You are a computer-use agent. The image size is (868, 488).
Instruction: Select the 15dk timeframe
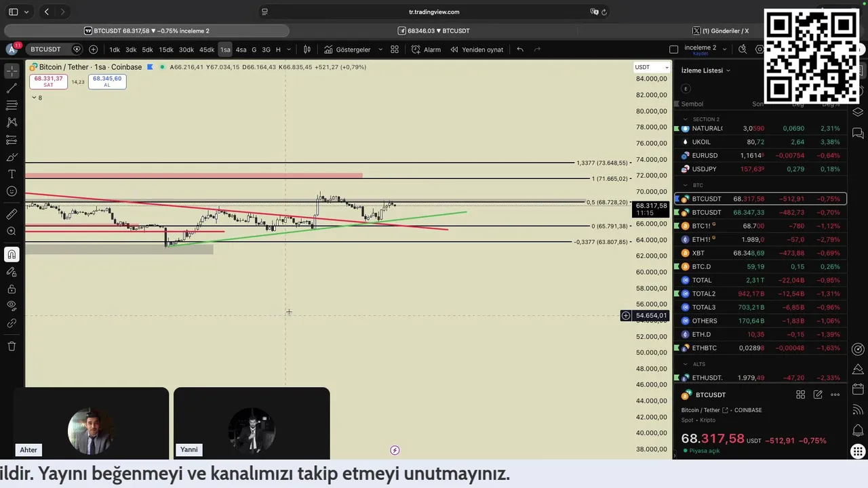pyautogui.click(x=166, y=49)
